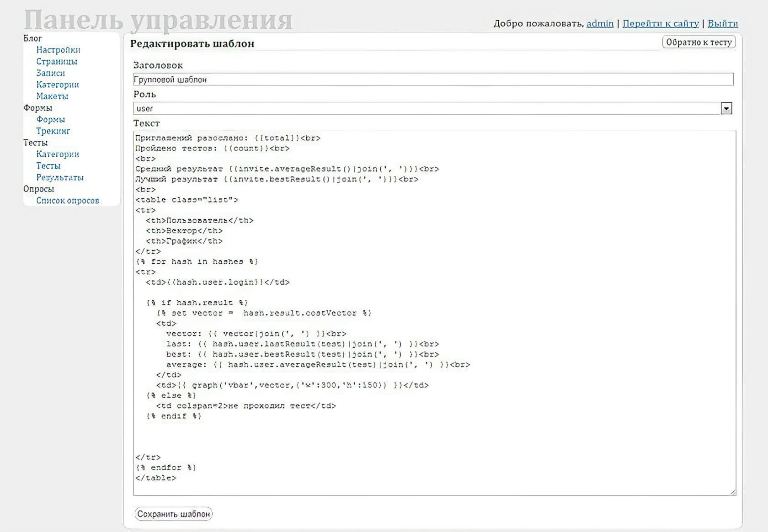Select 'Категории' under the Тесты section
This screenshot has height=532, width=768.
pos(58,154)
